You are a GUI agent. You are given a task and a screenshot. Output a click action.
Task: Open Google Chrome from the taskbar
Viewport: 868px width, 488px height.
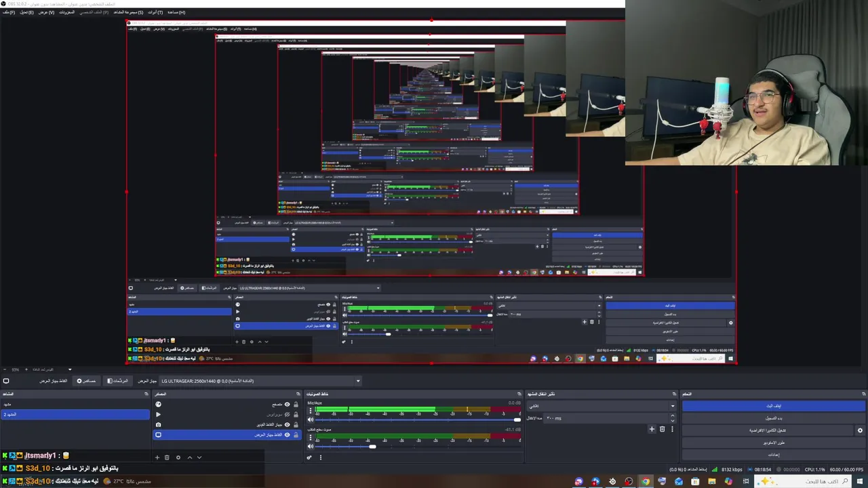646,481
